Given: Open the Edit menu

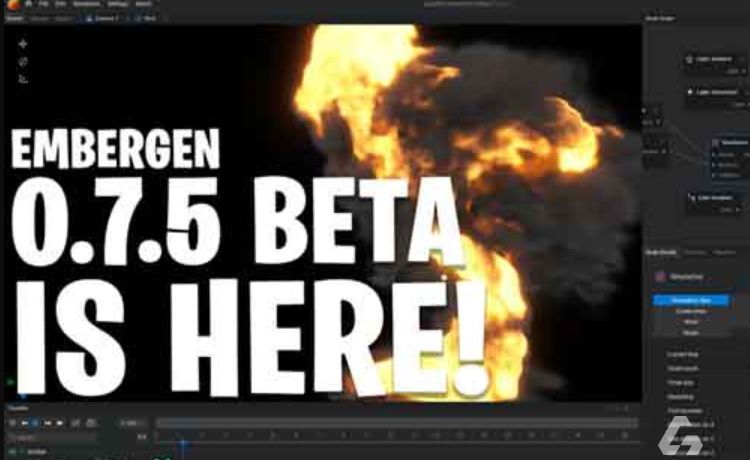Looking at the screenshot, I should (60, 4).
